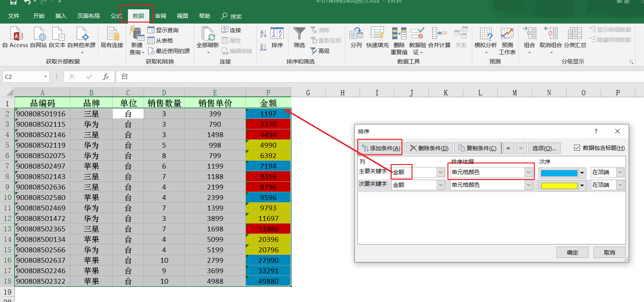
Task: Toggle the 筛选 filter funnel
Action: pyautogui.click(x=299, y=37)
